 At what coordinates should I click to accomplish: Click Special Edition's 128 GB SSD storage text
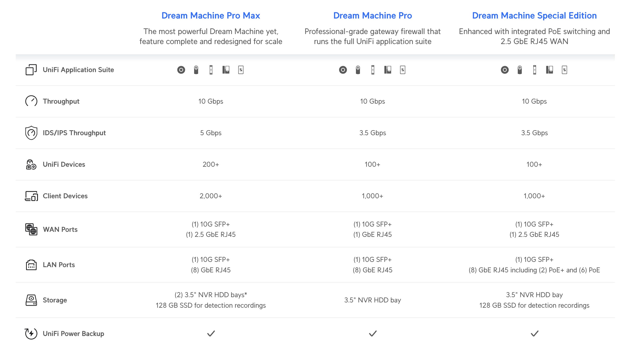[x=534, y=305]
